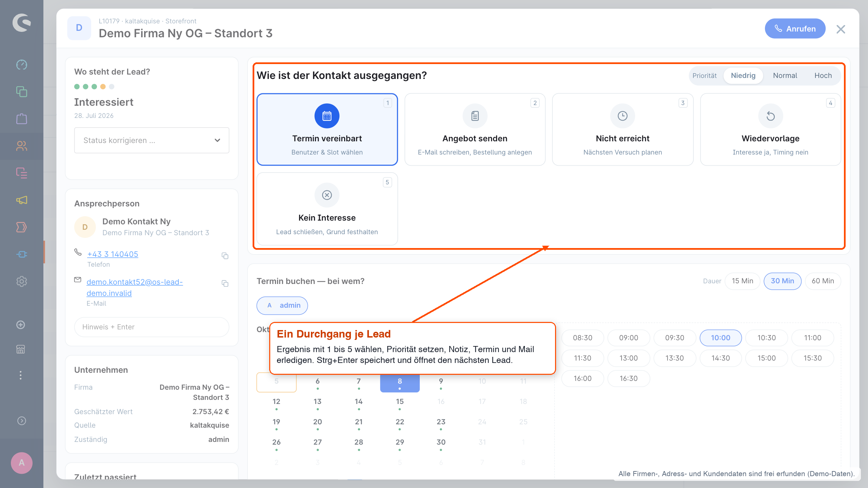Pick the 08:30 time slot
Viewport: 868px width, 488px height.
tap(583, 338)
